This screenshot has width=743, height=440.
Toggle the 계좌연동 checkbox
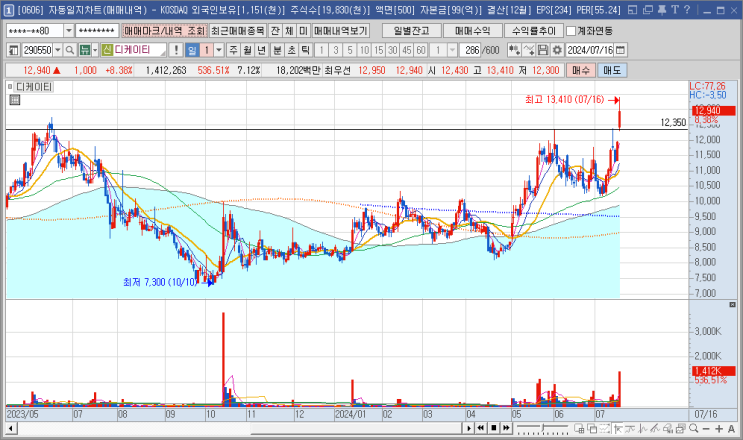tap(571, 31)
